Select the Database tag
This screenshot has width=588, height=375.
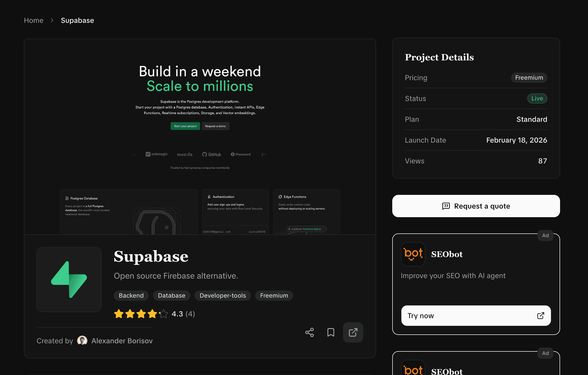(172, 296)
